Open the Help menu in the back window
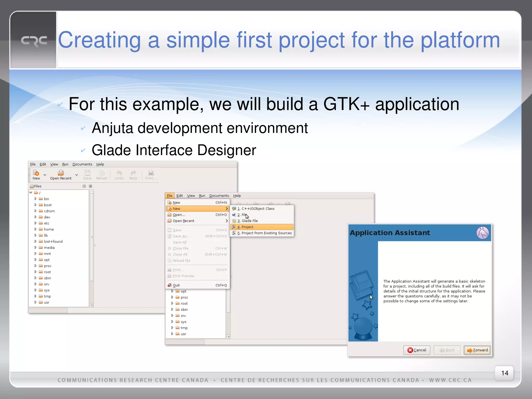This screenshot has height=399, width=532. click(100, 164)
